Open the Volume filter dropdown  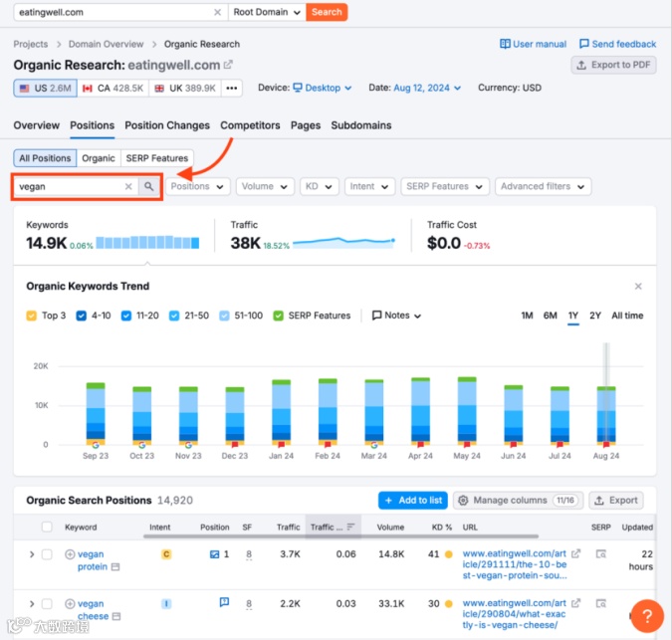[265, 186]
